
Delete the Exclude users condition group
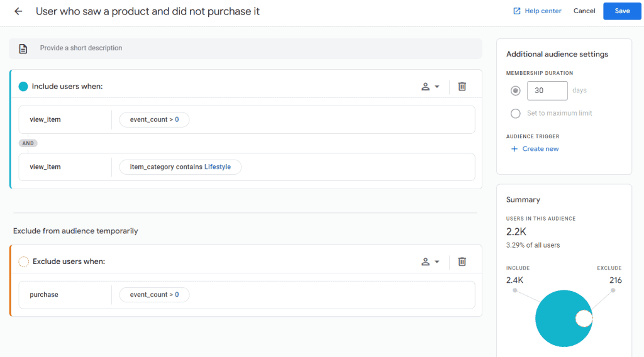click(x=462, y=262)
